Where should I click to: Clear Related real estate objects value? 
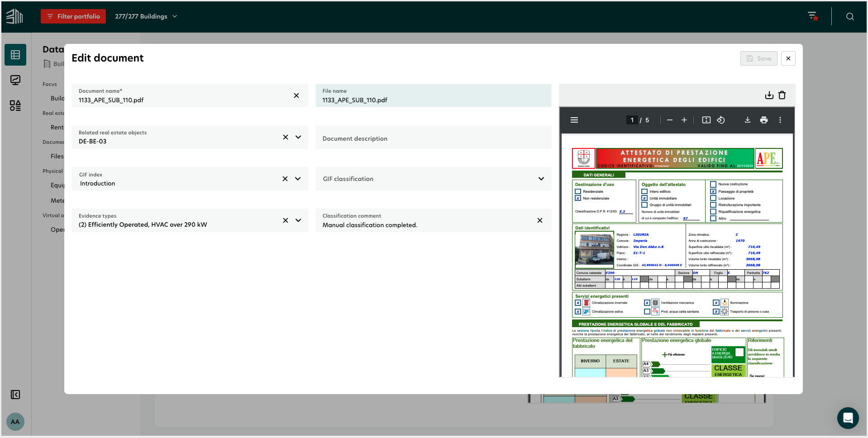click(286, 137)
